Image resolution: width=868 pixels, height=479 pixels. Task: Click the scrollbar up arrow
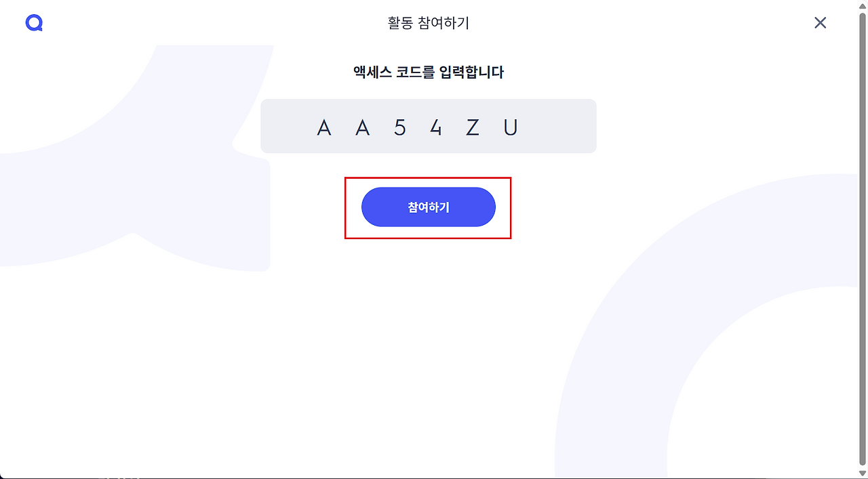[x=862, y=5]
